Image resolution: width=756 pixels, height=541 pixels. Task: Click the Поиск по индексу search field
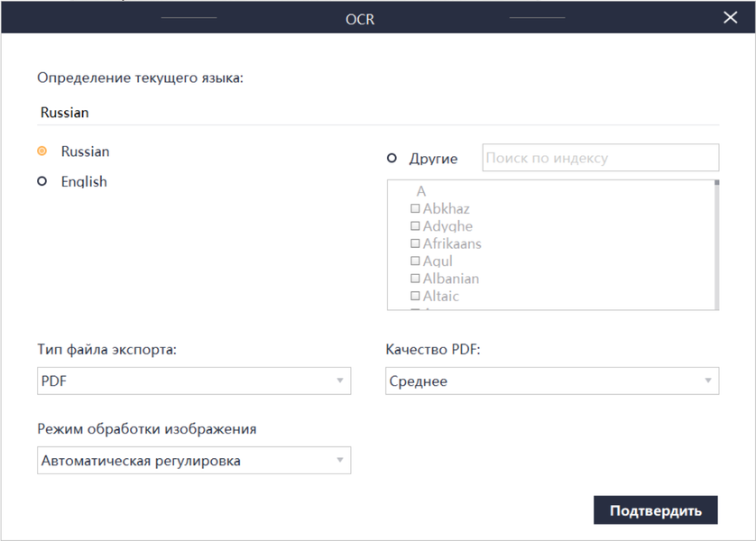click(600, 158)
